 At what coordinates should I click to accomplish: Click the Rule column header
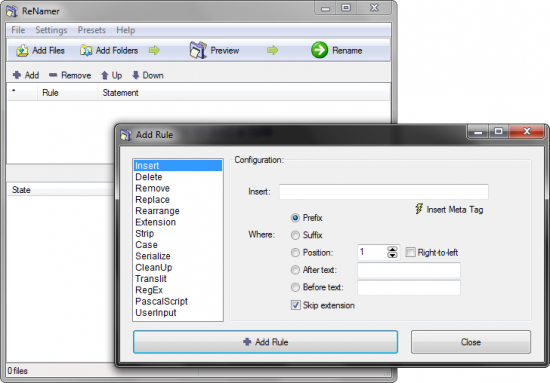click(x=67, y=93)
